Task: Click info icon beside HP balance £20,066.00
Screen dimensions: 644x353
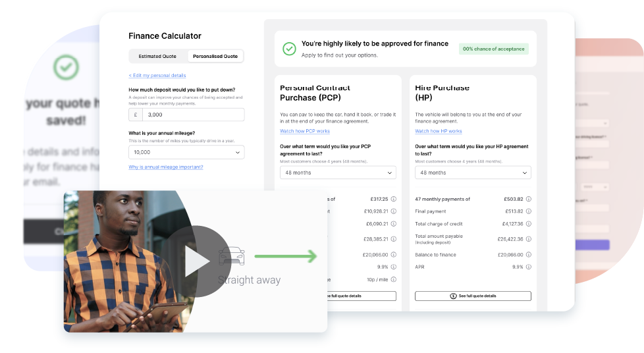Action: tap(529, 255)
